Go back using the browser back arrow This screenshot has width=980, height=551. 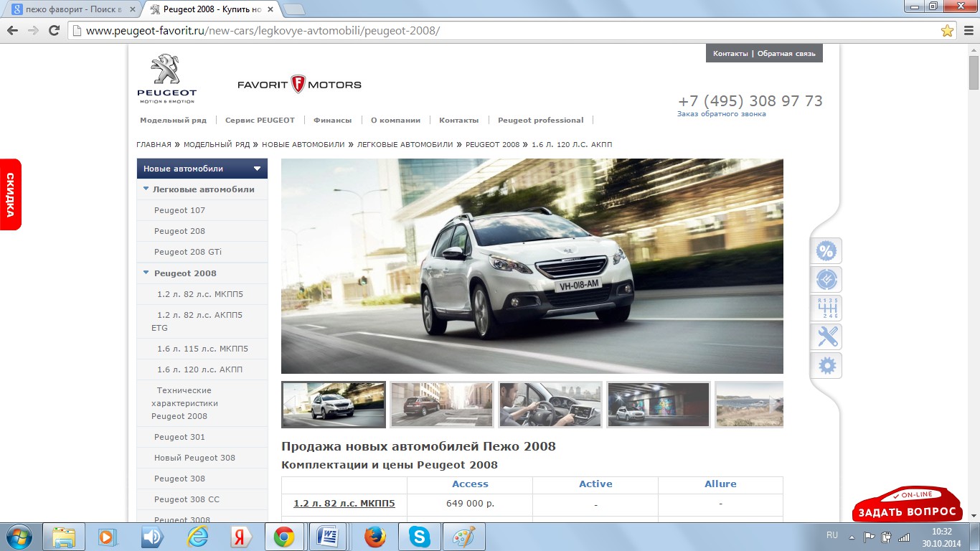coord(12,31)
